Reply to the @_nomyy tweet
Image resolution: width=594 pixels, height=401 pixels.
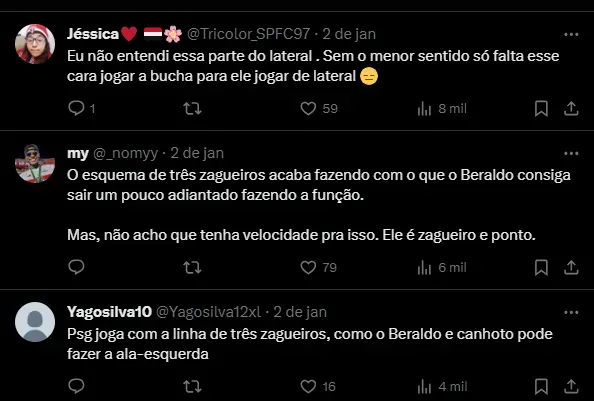tap(76, 267)
